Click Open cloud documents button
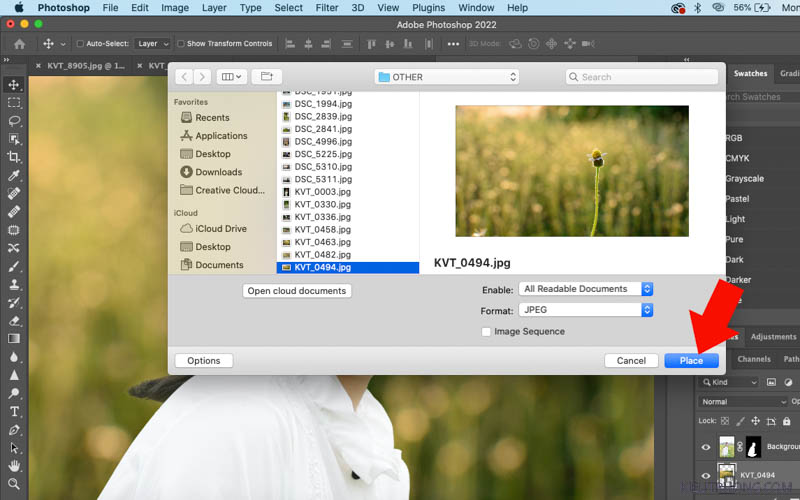800x500 pixels. (297, 291)
